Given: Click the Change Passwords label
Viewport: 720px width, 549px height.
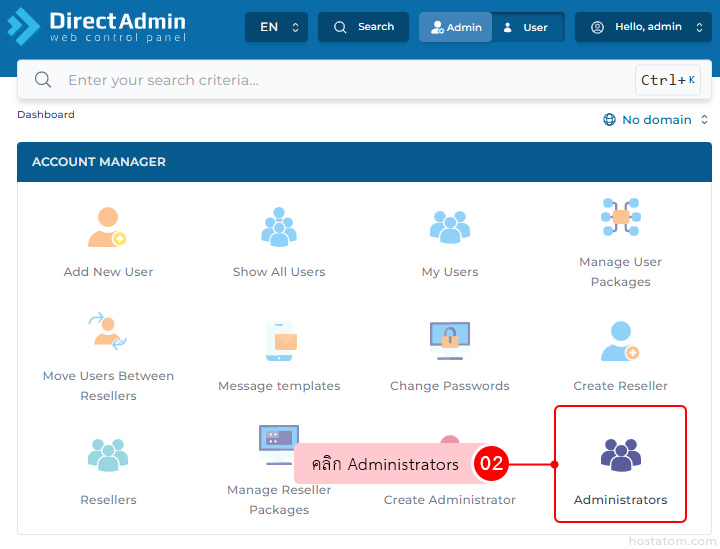Looking at the screenshot, I should (450, 386).
